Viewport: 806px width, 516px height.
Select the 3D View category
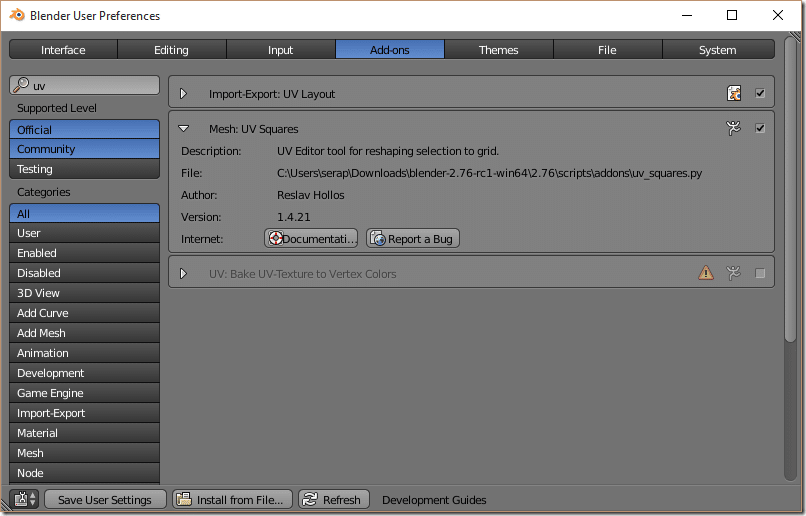pos(84,293)
